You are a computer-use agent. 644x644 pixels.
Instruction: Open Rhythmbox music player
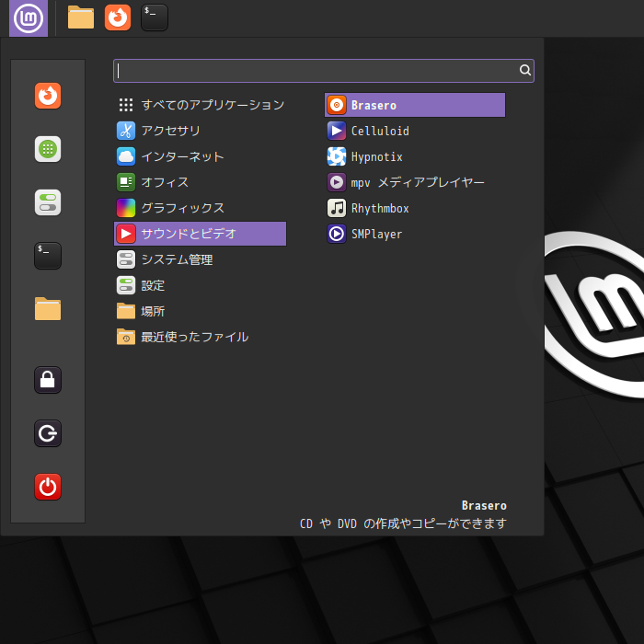(379, 209)
